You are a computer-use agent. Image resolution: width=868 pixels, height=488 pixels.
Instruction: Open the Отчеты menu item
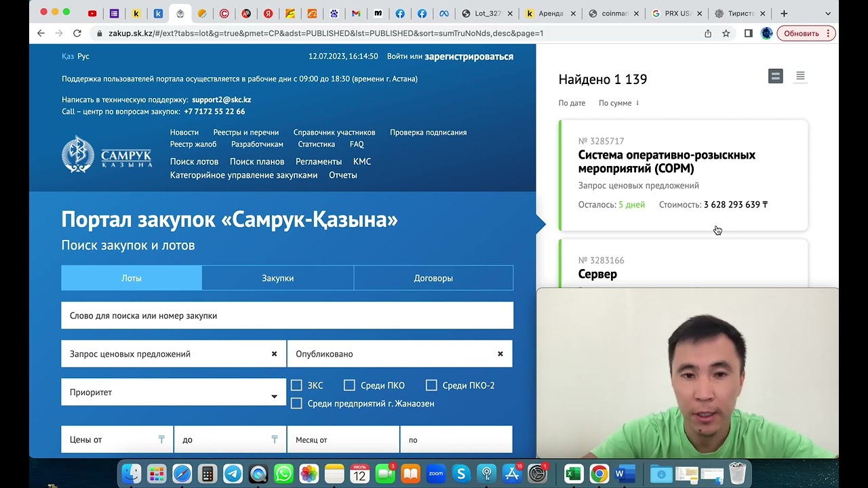(343, 175)
